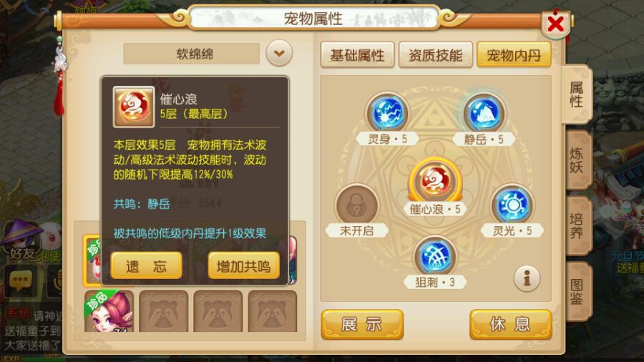Open the 炼妖 side tab
Image resolution: width=644 pixels, height=362 pixels.
577,160
